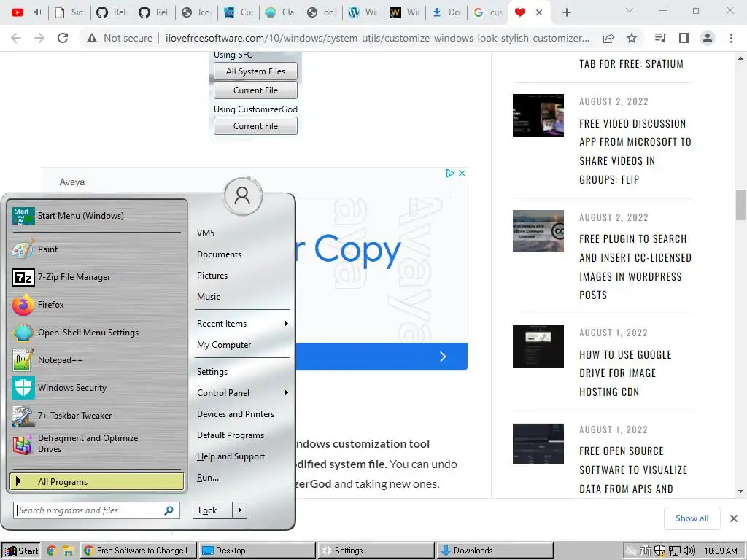Open the media control icon in Chrome toolbar
747x560 pixels.
tap(660, 38)
